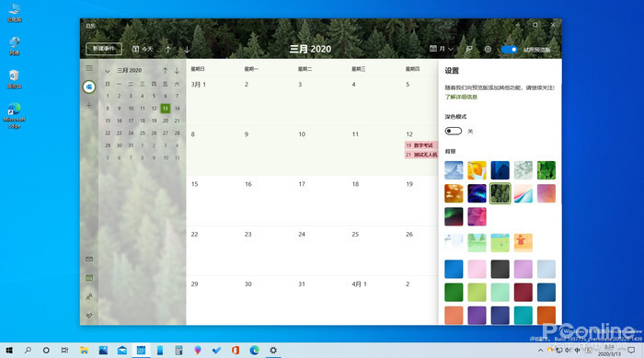The image size is (644, 358).
Task: Open the Windows Start menu
Action: tap(9, 351)
